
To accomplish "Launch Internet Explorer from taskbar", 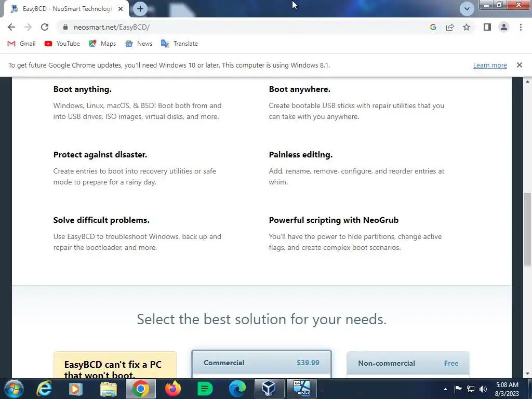I will (44, 389).
